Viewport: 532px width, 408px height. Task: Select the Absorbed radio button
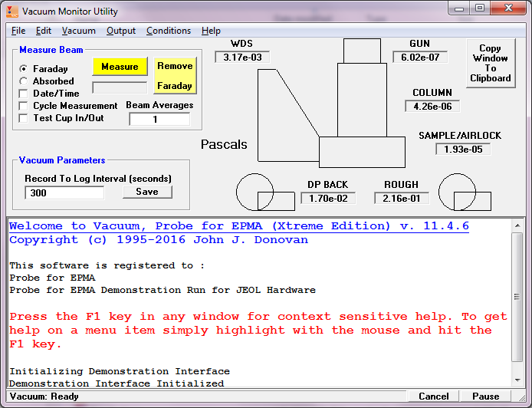pos(24,81)
